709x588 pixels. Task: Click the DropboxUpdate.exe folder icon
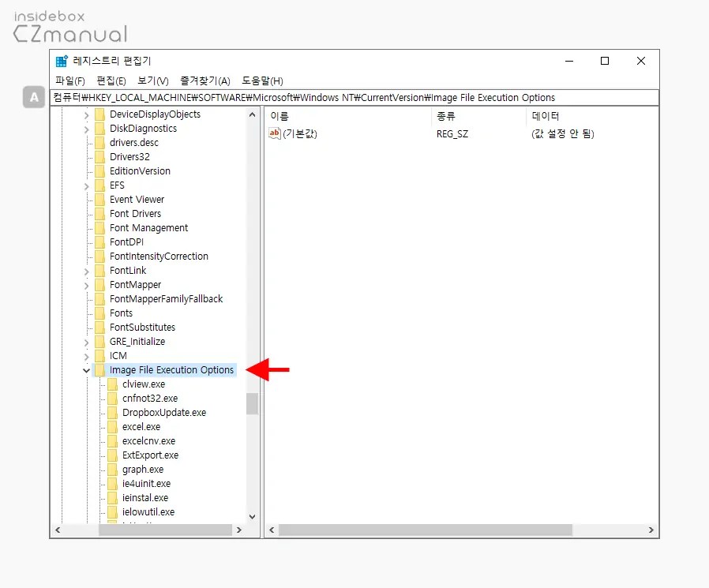tap(113, 413)
